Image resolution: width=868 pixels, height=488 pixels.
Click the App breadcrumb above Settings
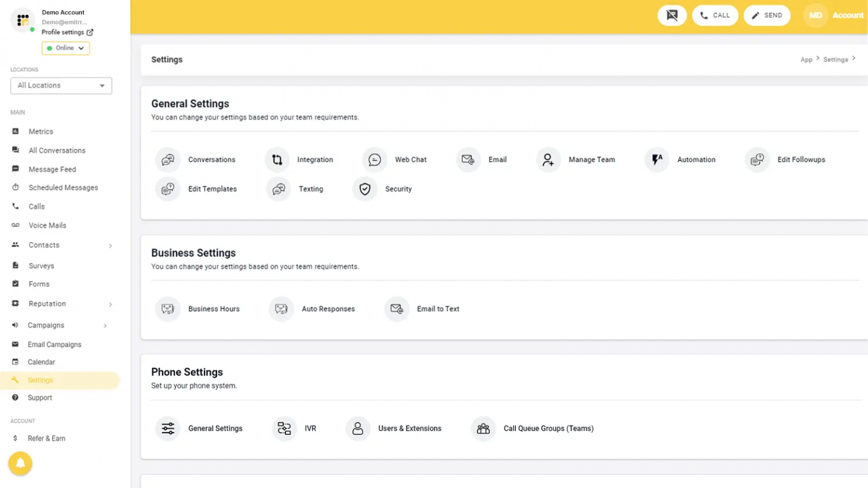coord(806,59)
